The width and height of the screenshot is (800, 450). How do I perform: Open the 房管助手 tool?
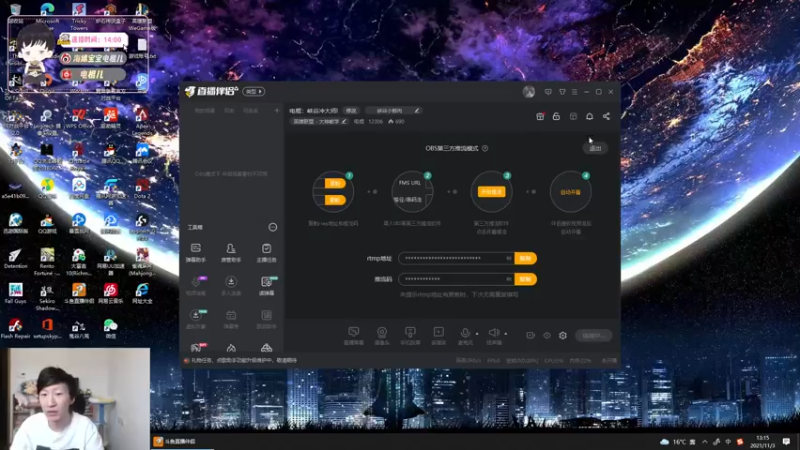231,253
